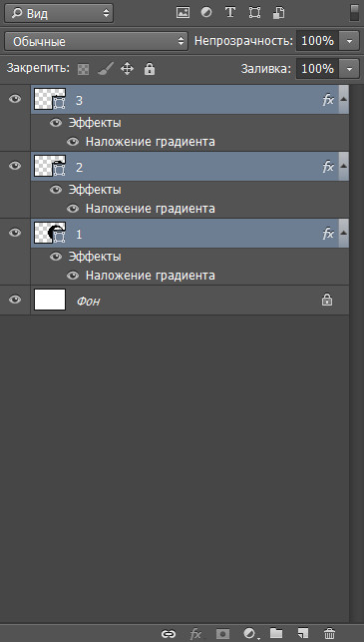Hide layer 2 with eye icon

[x=15, y=166]
